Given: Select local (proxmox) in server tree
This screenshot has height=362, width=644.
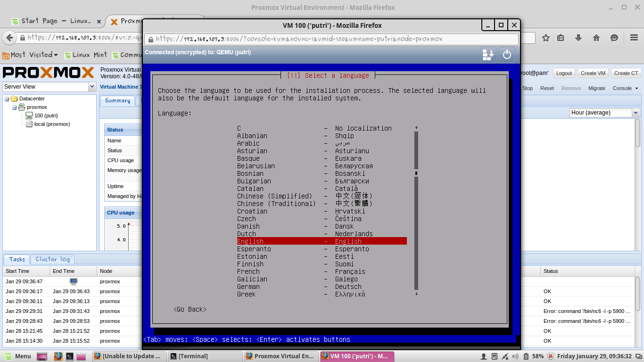Looking at the screenshot, I should pyautogui.click(x=52, y=124).
